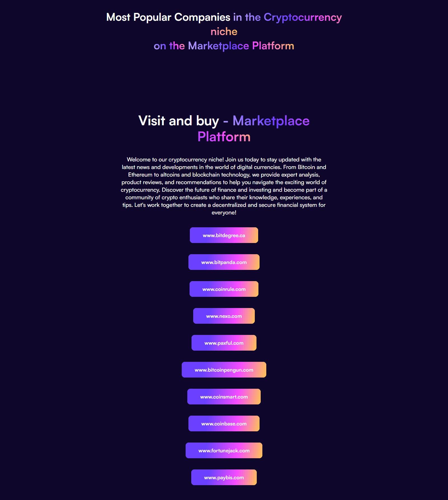This screenshot has width=448, height=500.
Task: Click the www.coinrule.com button
Action: point(224,289)
